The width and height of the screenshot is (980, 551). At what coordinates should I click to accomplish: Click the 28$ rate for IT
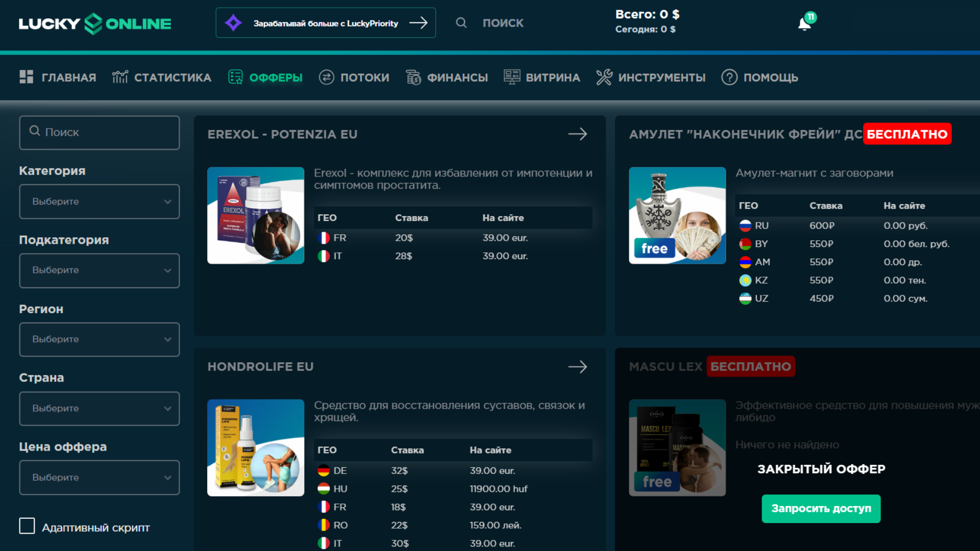pyautogui.click(x=403, y=256)
